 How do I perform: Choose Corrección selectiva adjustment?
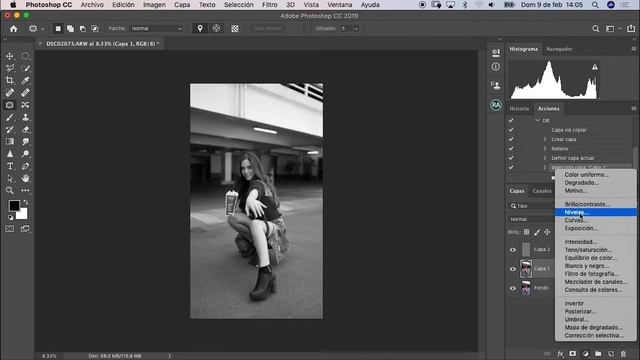click(596, 336)
